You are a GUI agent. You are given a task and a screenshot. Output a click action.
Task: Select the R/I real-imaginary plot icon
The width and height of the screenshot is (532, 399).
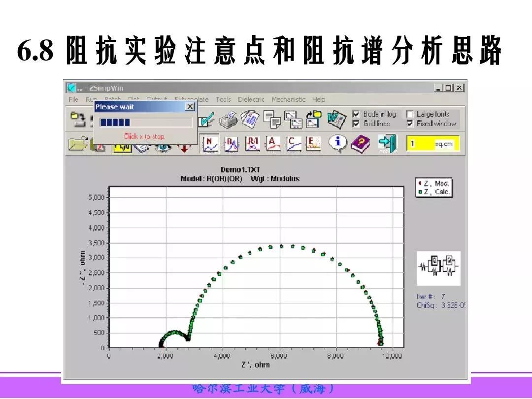[253, 143]
